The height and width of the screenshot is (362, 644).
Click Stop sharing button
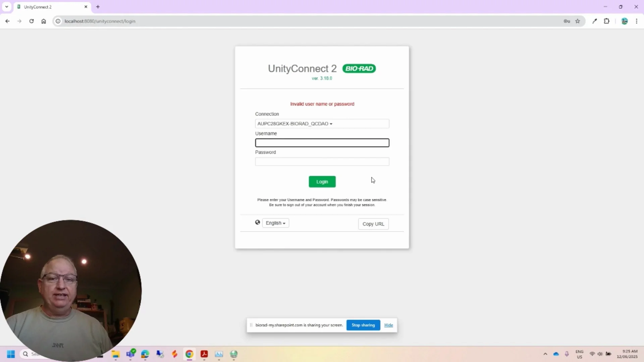(363, 325)
